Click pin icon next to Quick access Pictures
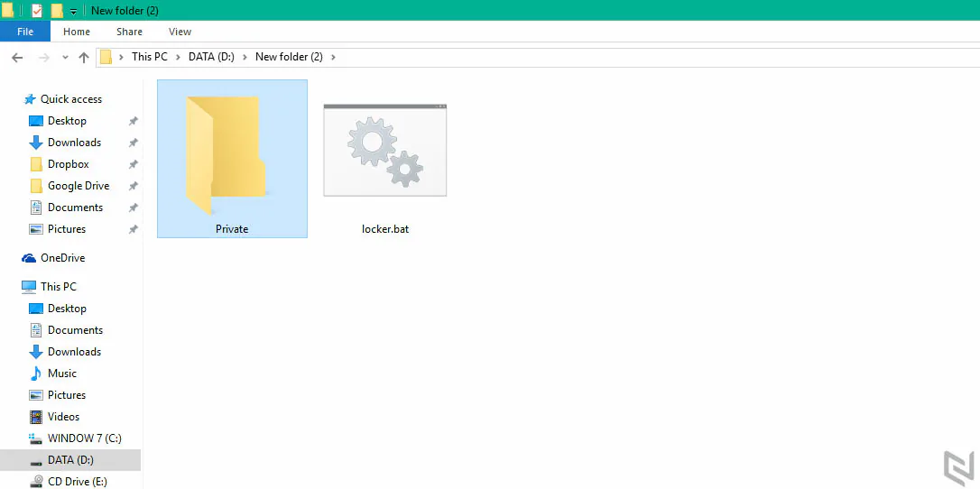The image size is (980, 489). pos(133,229)
